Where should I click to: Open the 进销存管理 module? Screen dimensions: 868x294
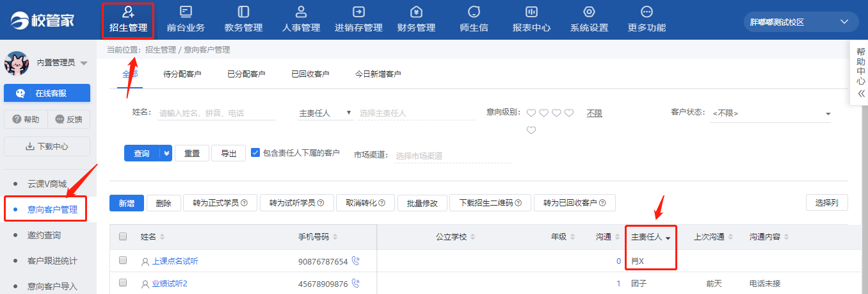pos(358,19)
